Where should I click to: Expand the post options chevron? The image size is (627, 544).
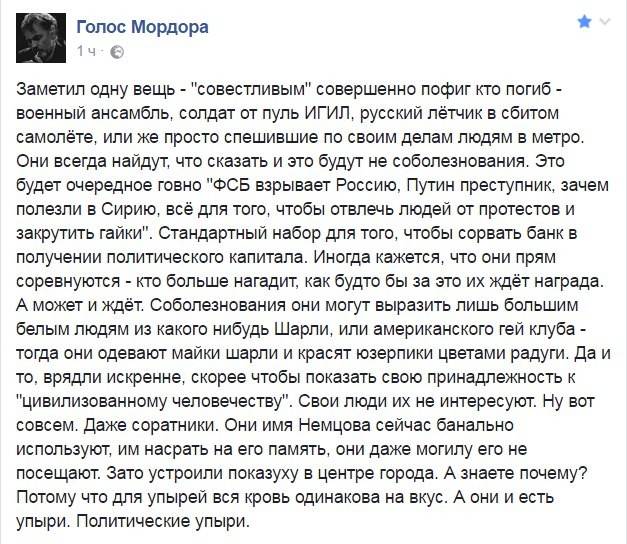pos(606,22)
